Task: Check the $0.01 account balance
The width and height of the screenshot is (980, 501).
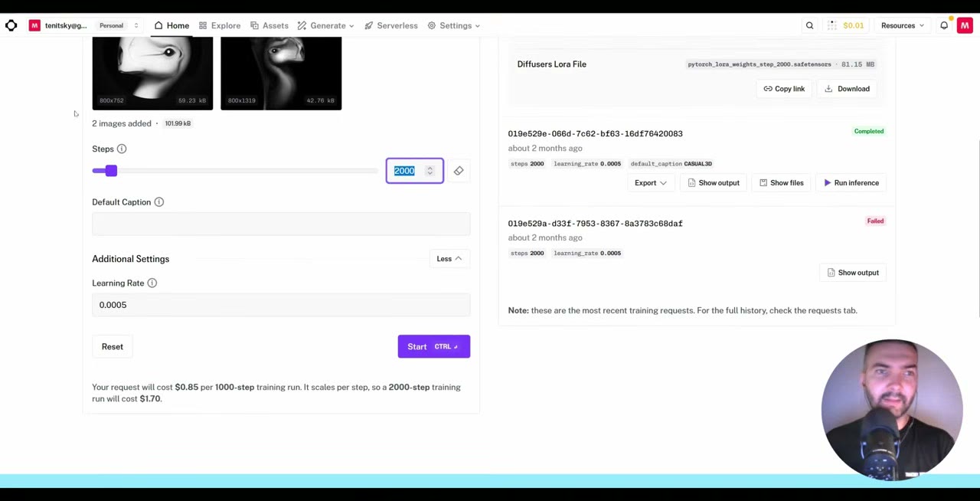Action: point(845,25)
